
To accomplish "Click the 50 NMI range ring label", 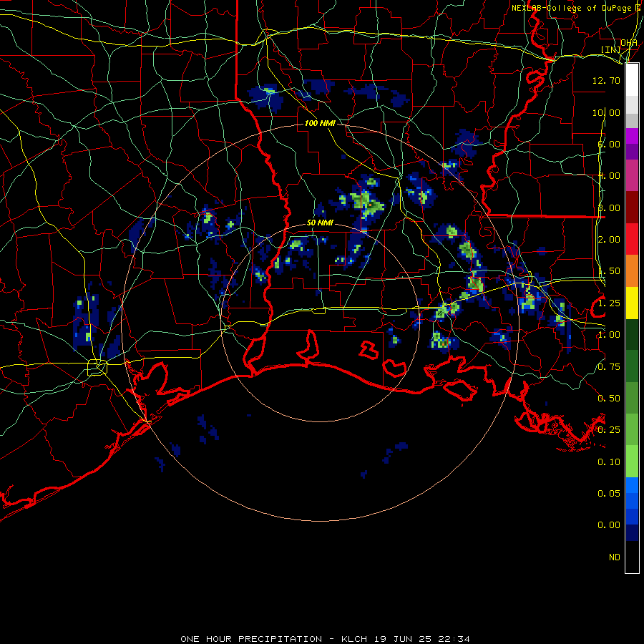I will coord(320,223).
